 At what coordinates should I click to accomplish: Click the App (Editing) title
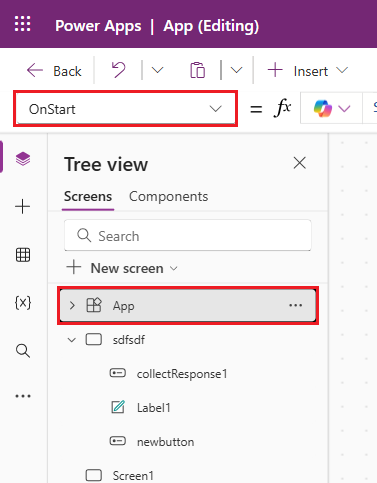click(x=211, y=26)
